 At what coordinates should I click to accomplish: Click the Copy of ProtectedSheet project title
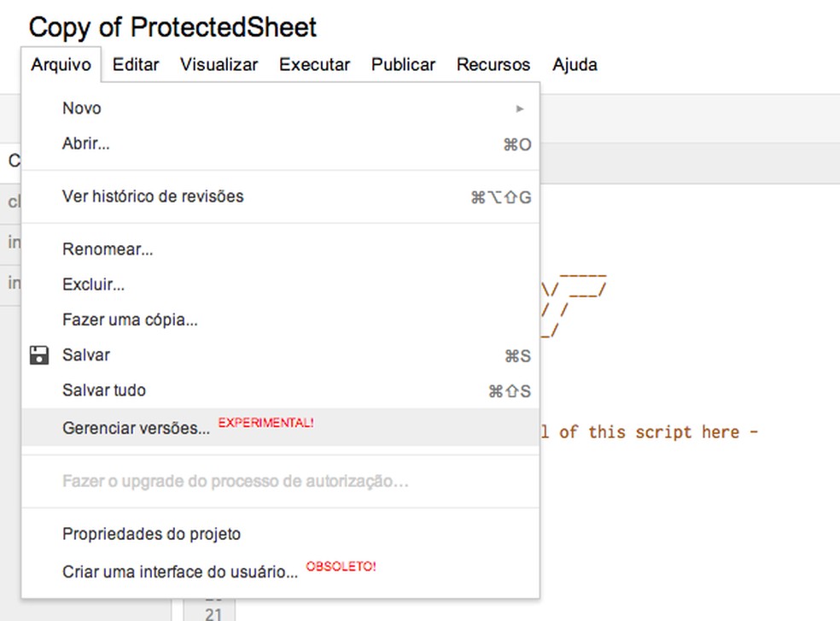pyautogui.click(x=172, y=27)
